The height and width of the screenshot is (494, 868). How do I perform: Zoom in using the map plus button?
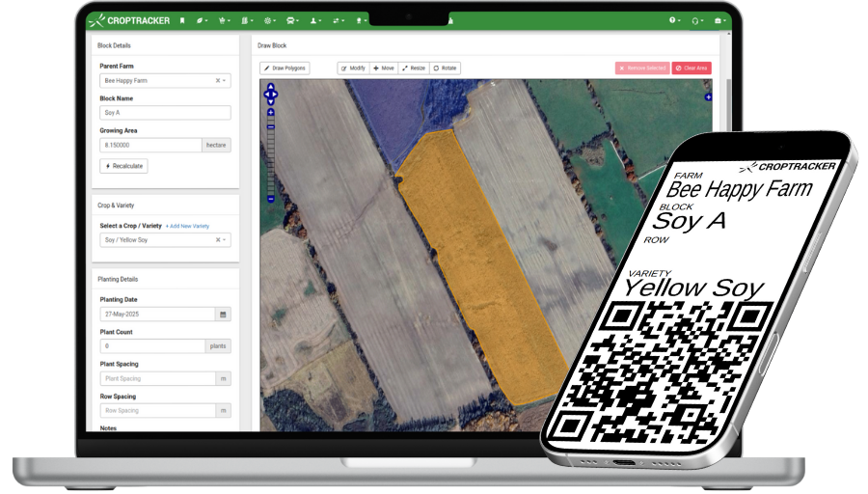tap(271, 113)
